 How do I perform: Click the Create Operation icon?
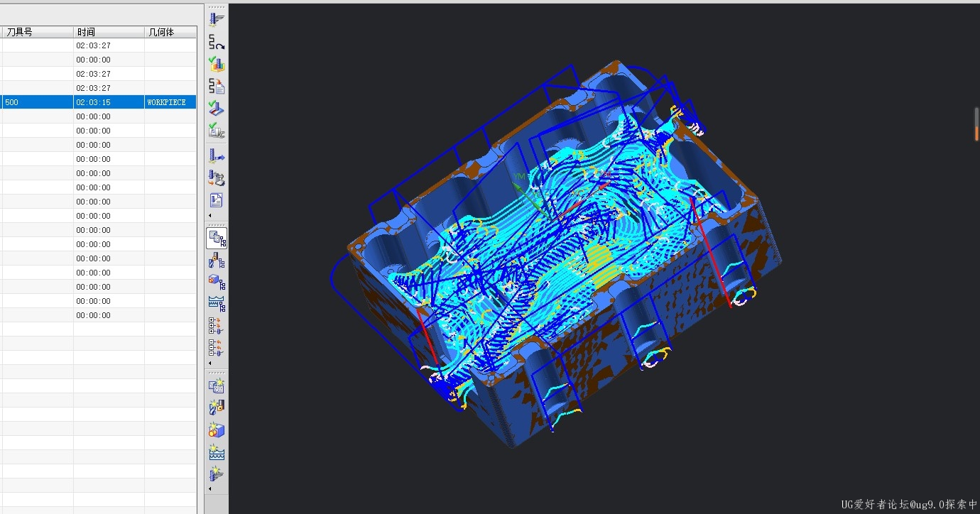[x=217, y=474]
